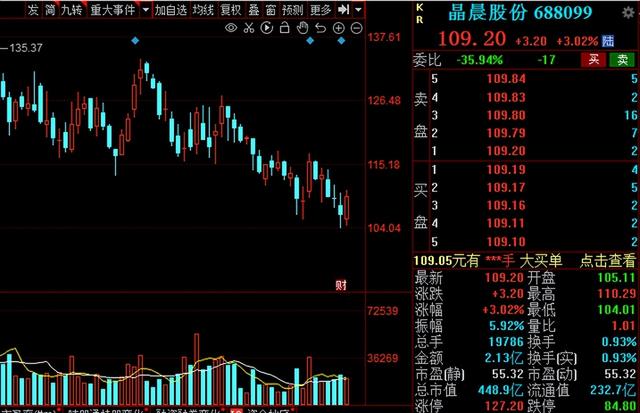Select buy level 2 price 109.17

pos(506,187)
